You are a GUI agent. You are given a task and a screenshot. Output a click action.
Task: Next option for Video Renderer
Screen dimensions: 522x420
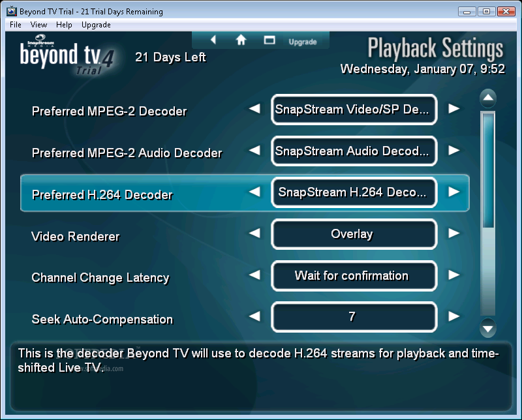(x=453, y=233)
